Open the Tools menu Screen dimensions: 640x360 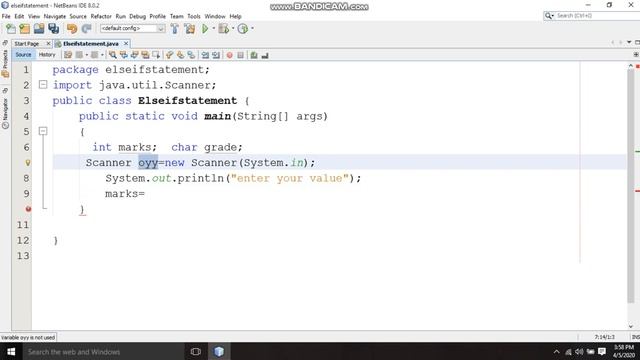click(194, 16)
